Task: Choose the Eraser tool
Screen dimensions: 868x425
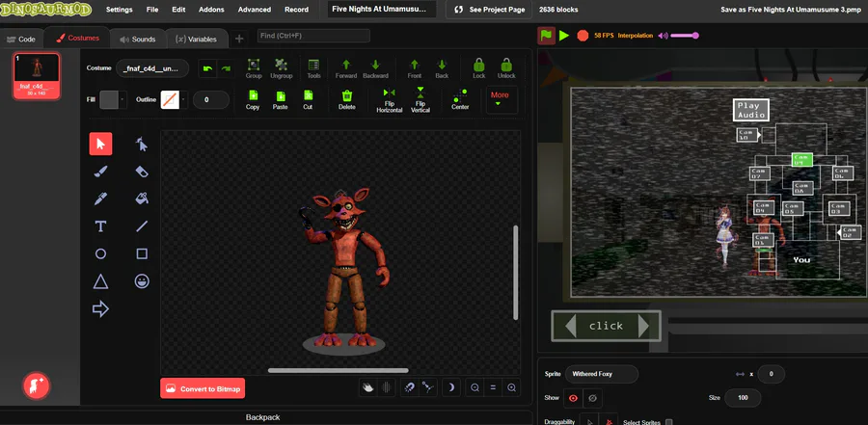Action: pos(142,172)
